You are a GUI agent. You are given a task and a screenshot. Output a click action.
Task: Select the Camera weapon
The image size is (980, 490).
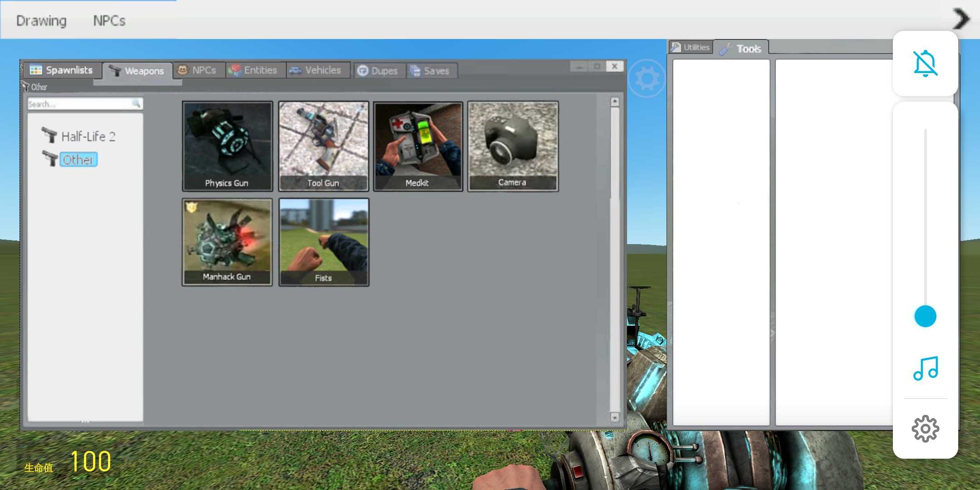pyautogui.click(x=513, y=146)
